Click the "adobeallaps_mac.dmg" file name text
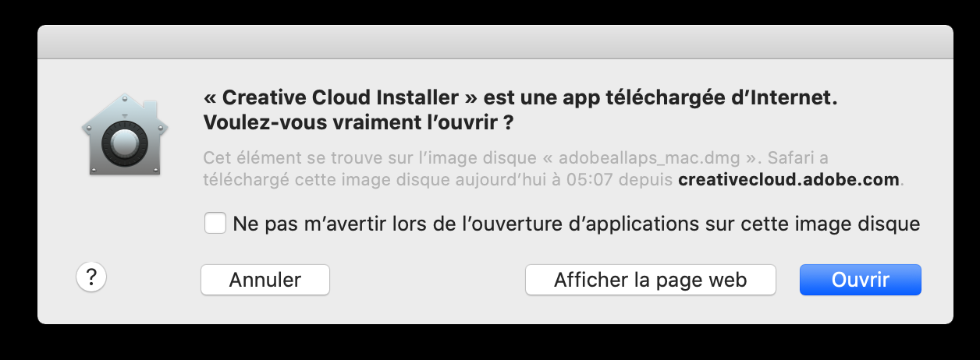Image resolution: width=980 pixels, height=360 pixels. [x=648, y=157]
